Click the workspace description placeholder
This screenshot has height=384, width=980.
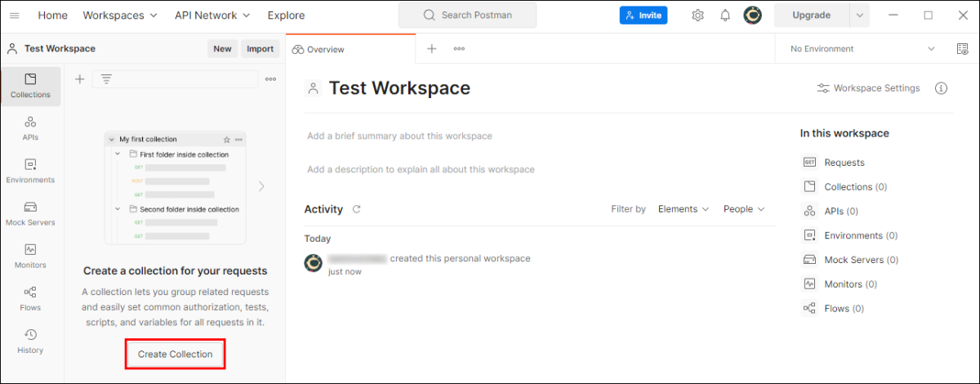421,169
